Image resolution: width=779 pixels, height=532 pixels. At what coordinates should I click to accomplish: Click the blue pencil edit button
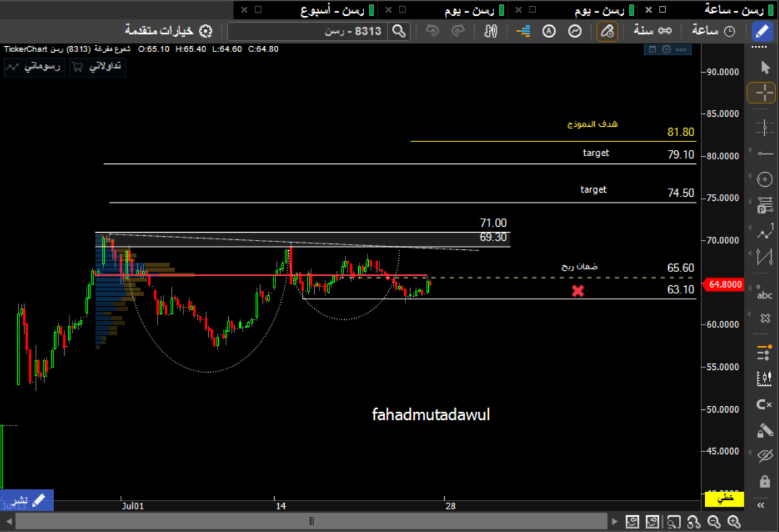tap(762, 31)
